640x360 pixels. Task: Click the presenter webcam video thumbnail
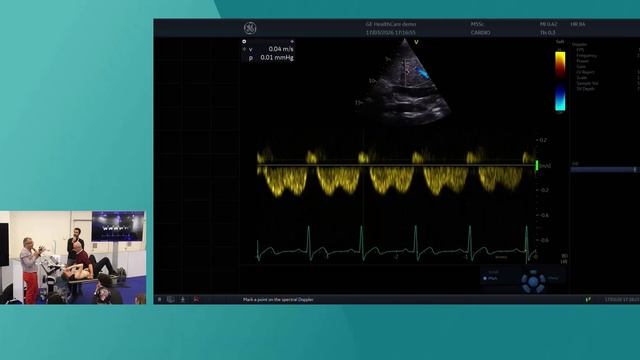(x=73, y=258)
